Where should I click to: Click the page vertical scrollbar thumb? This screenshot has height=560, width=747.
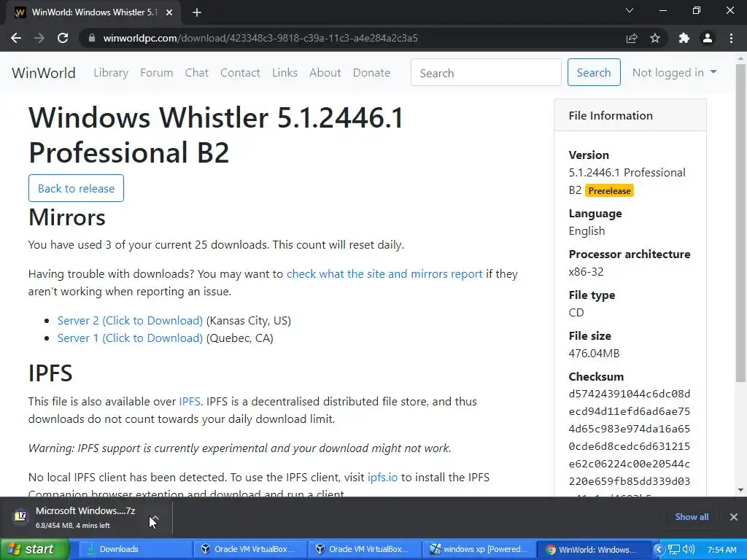pyautogui.click(x=740, y=223)
